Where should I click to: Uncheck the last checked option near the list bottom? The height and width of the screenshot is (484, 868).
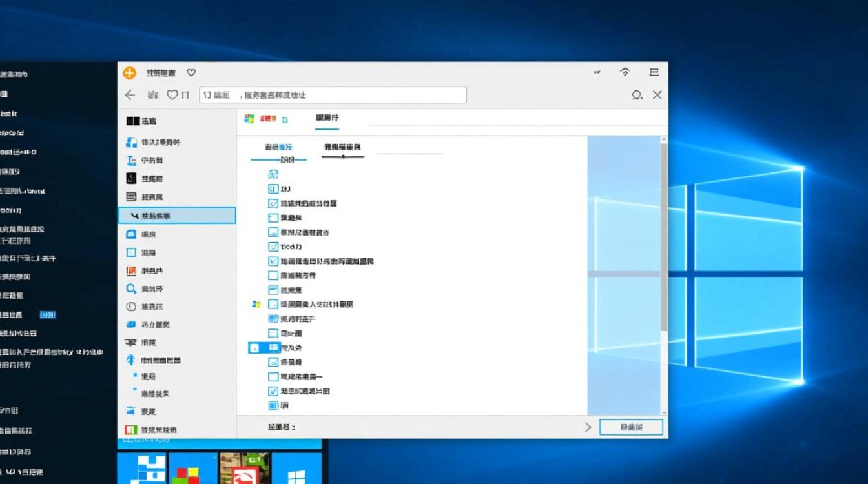(x=274, y=390)
